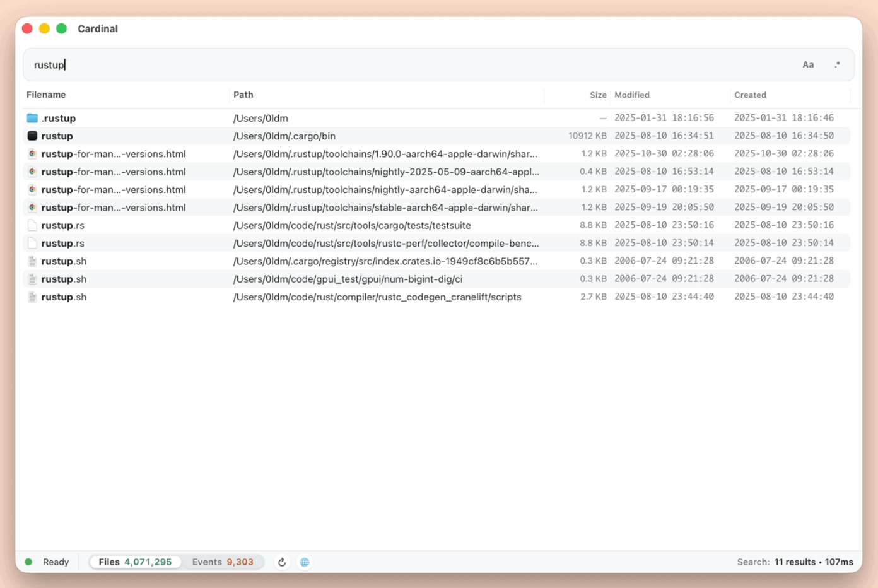Click the black rustup executable icon
This screenshot has height=588, width=878.
click(x=32, y=136)
